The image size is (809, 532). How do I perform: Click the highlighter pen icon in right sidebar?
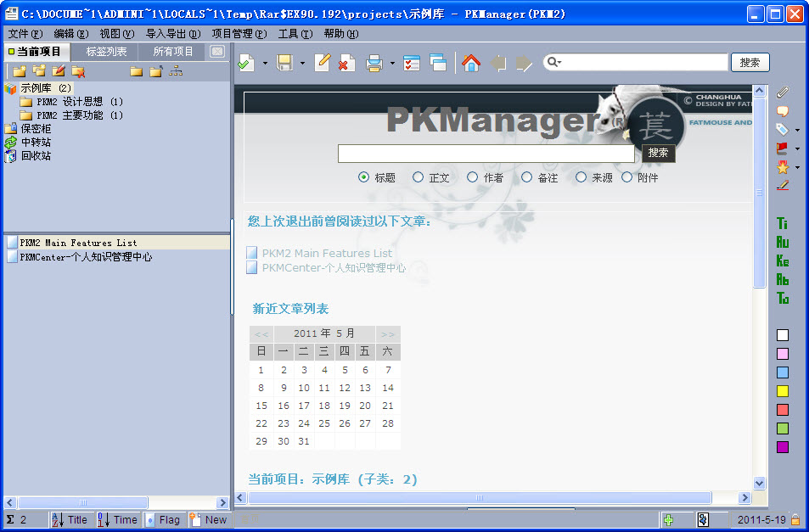point(783,185)
